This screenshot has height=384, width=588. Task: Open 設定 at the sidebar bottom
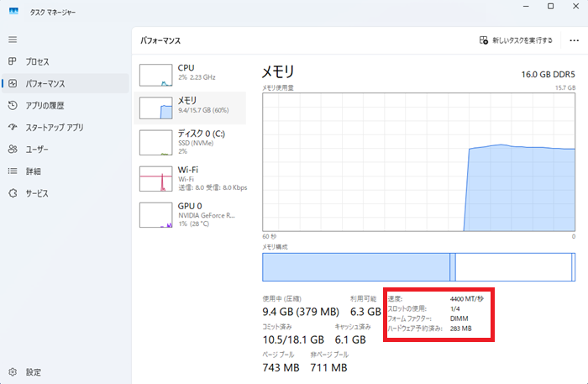click(66, 372)
